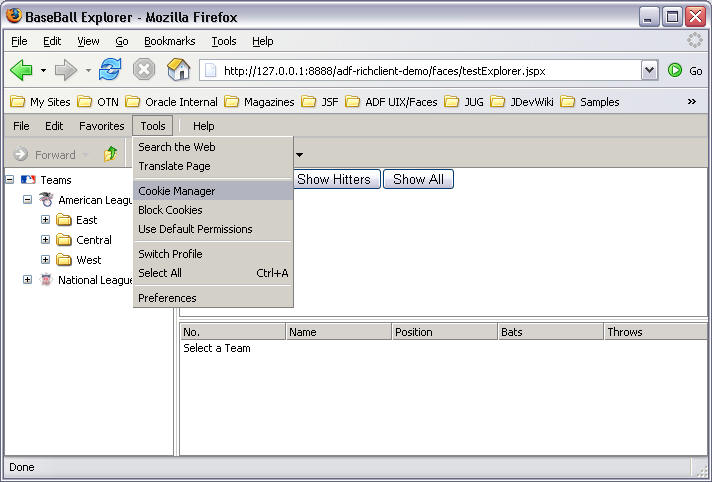Expand the Central division node
712x482 pixels.
[45, 240]
